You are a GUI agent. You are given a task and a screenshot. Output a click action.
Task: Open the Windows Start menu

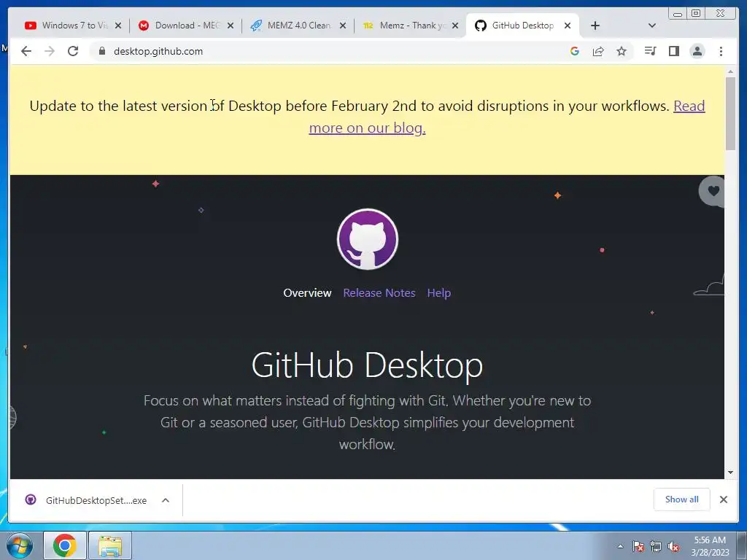(x=20, y=545)
